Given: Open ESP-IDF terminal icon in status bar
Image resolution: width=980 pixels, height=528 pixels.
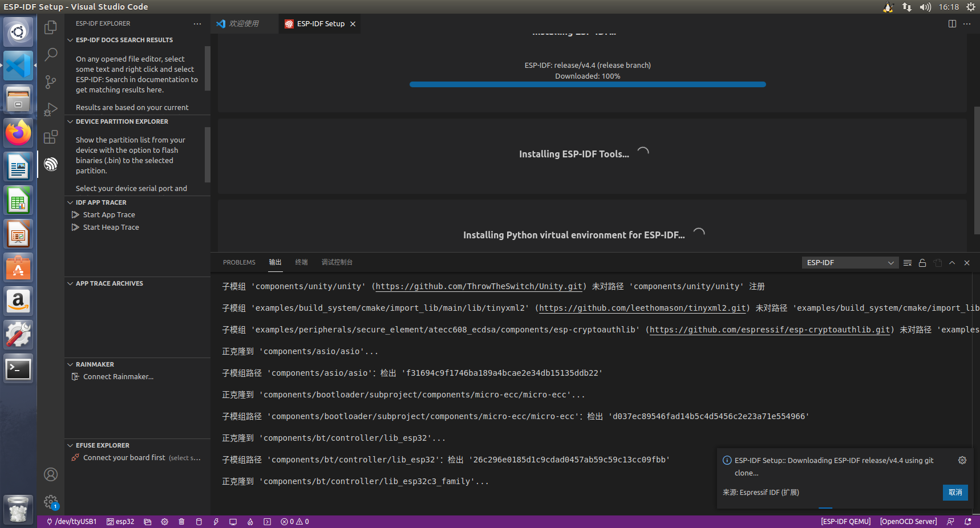Looking at the screenshot, I should [x=267, y=521].
